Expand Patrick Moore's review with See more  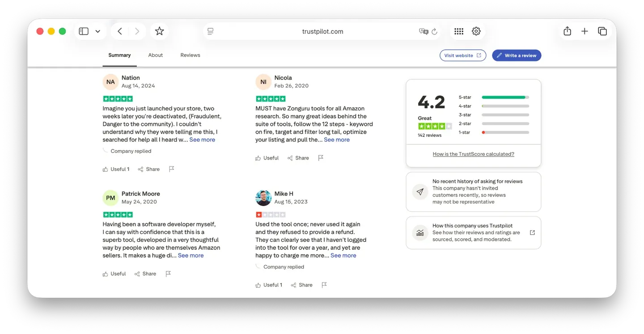click(191, 255)
